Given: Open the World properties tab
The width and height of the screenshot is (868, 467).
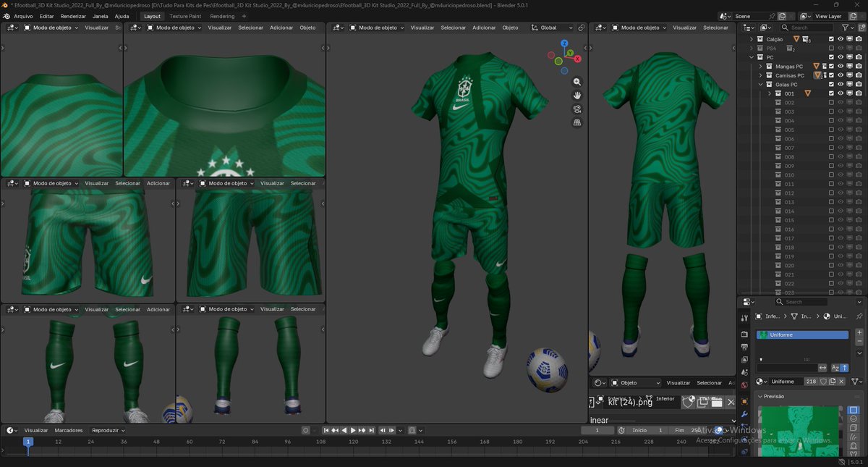Looking at the screenshot, I should [x=745, y=385].
